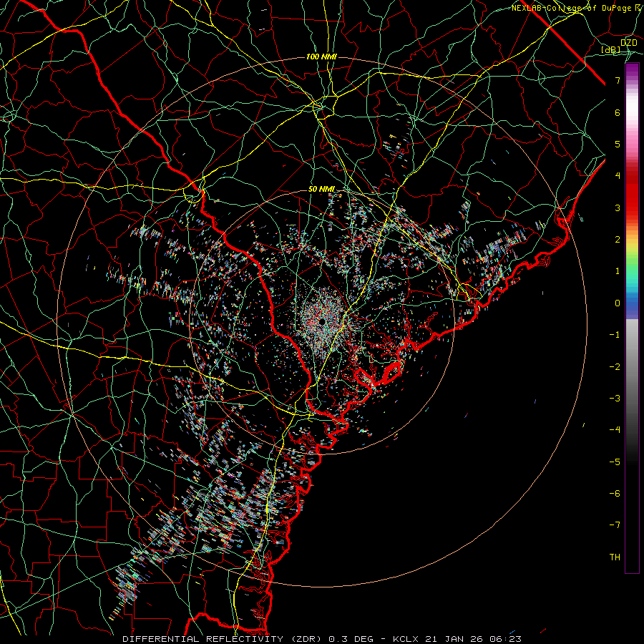Click the 6 tick label on color scale
The height and width of the screenshot is (644, 644).
[x=618, y=112]
